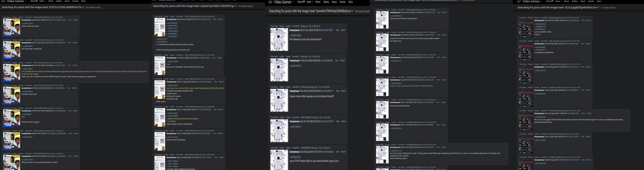Open Ghost menu item in 44-results page
The height and width of the screenshot is (170, 644).
(x=50, y=1)
